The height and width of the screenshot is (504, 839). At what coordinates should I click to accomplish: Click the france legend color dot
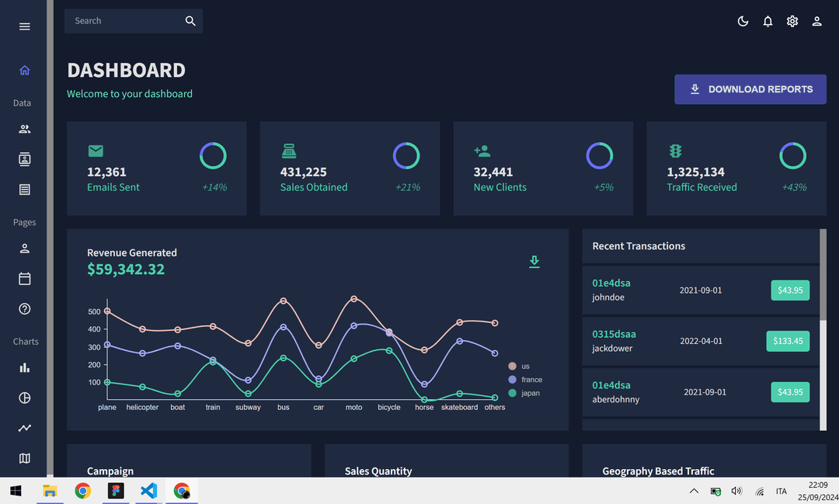point(513,379)
